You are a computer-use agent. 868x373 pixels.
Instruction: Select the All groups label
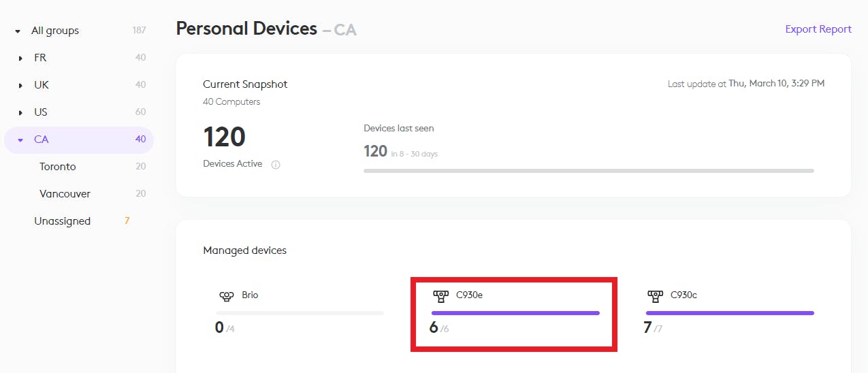(x=55, y=31)
